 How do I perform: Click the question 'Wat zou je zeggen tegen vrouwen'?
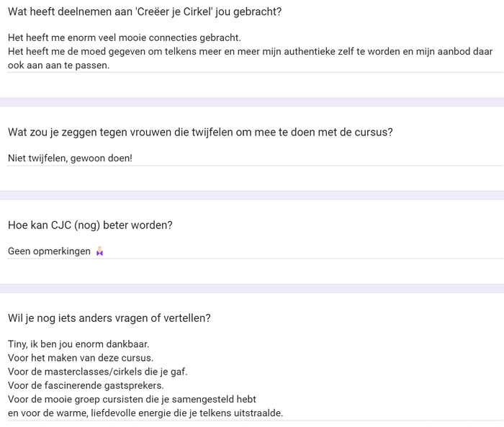pyautogui.click(x=200, y=132)
